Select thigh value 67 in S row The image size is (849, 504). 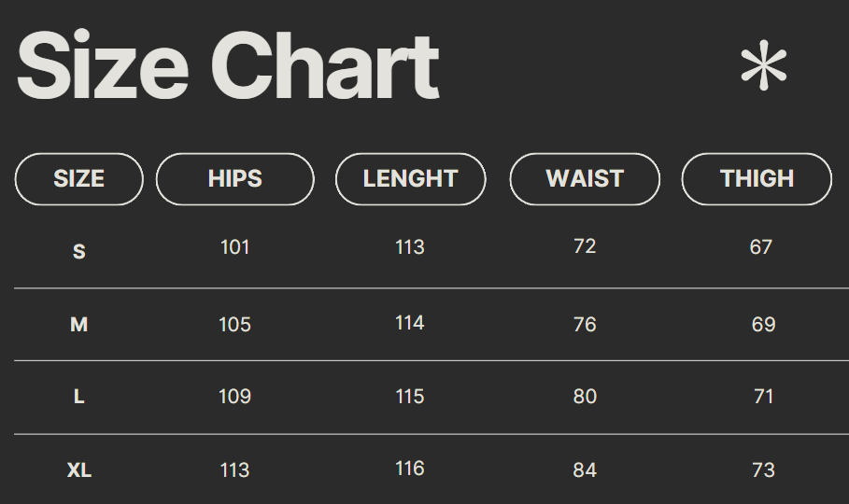coord(761,247)
